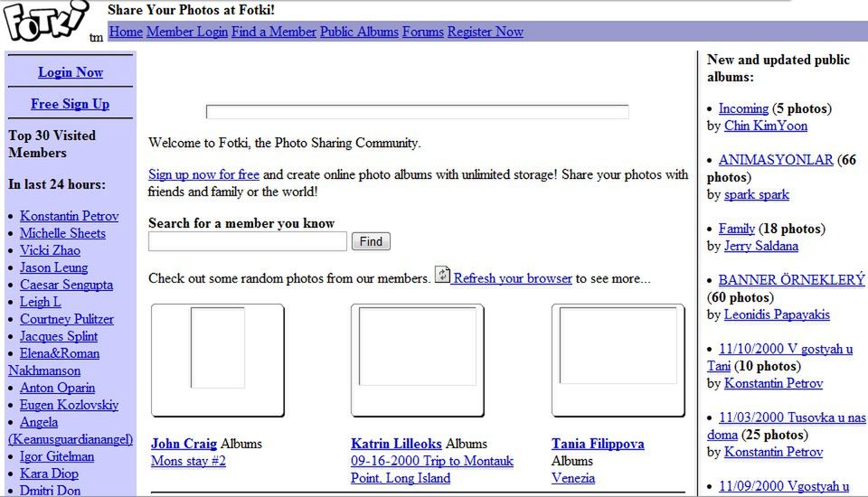
Task: Open Jason Leung member page
Action: click(x=53, y=267)
